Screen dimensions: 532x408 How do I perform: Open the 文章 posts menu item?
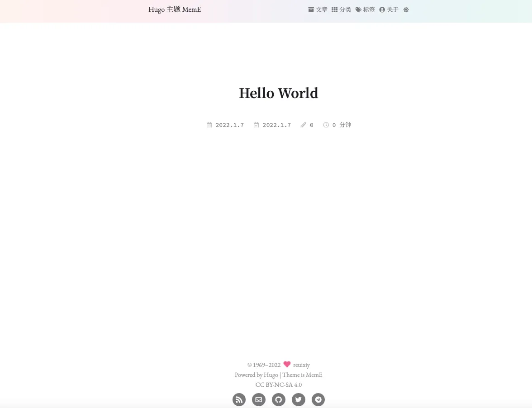click(x=318, y=10)
